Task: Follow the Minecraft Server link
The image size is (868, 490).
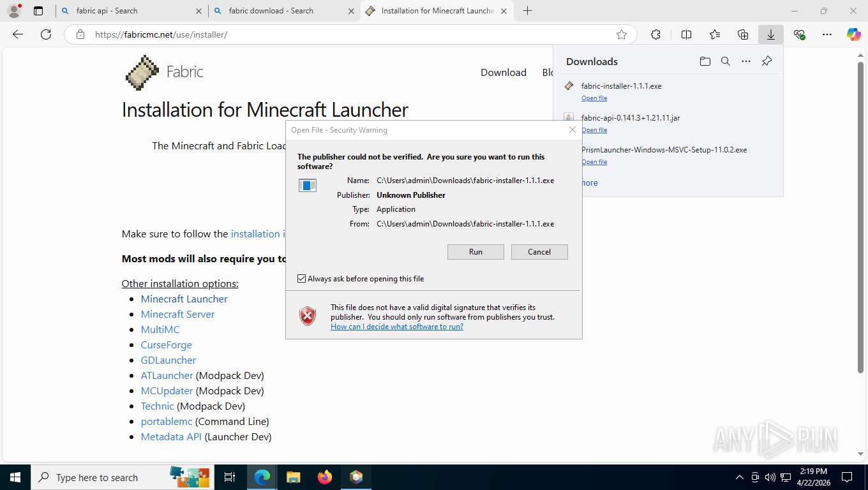Action: [177, 314]
